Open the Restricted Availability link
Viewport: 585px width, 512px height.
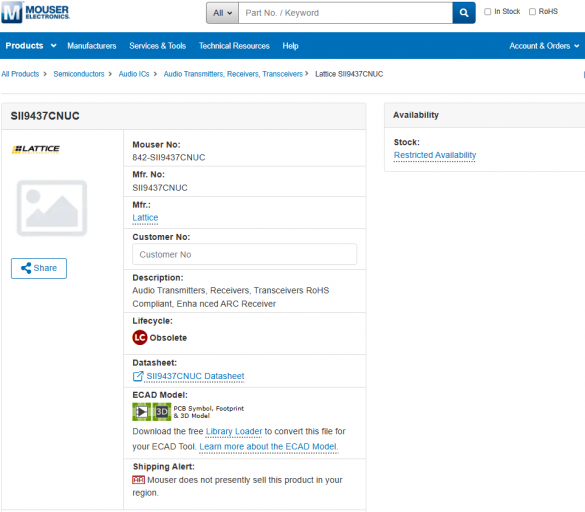[435, 155]
